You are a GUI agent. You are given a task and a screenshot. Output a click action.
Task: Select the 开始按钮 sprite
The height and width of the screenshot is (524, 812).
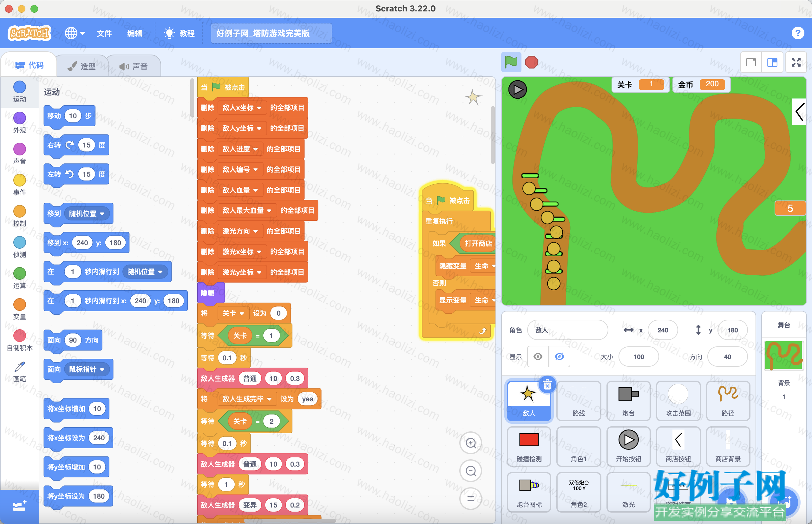pyautogui.click(x=628, y=446)
